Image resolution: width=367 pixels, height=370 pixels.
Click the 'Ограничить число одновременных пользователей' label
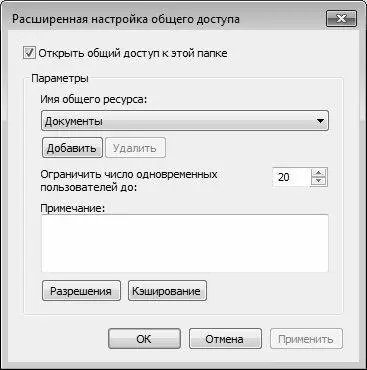pyautogui.click(x=129, y=181)
